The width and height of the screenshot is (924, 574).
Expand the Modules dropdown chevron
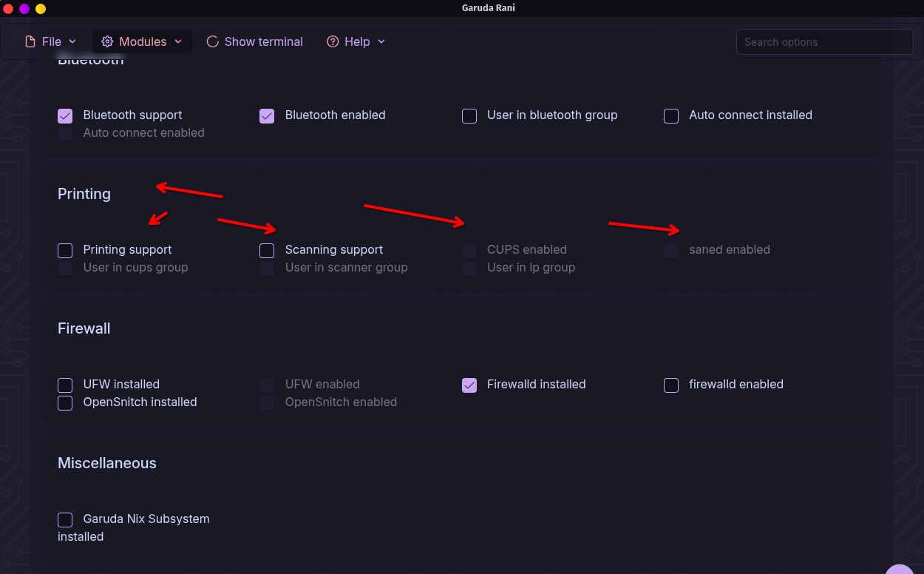178,41
